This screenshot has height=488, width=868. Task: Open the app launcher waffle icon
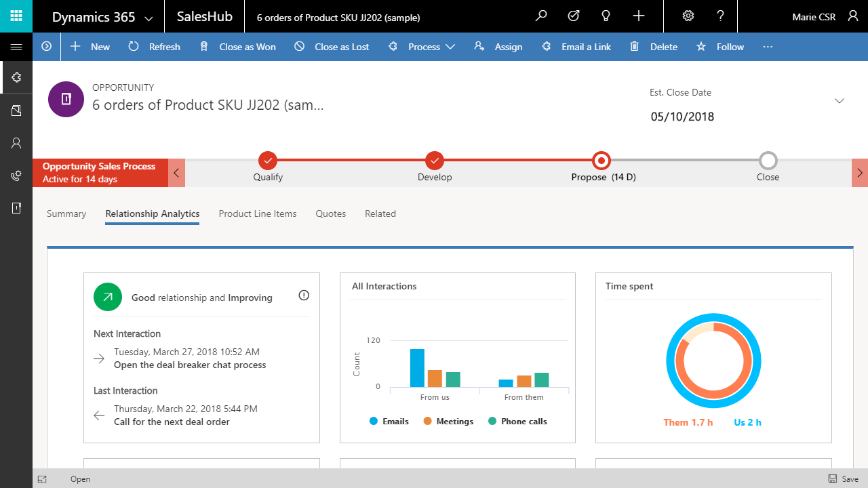point(16,16)
